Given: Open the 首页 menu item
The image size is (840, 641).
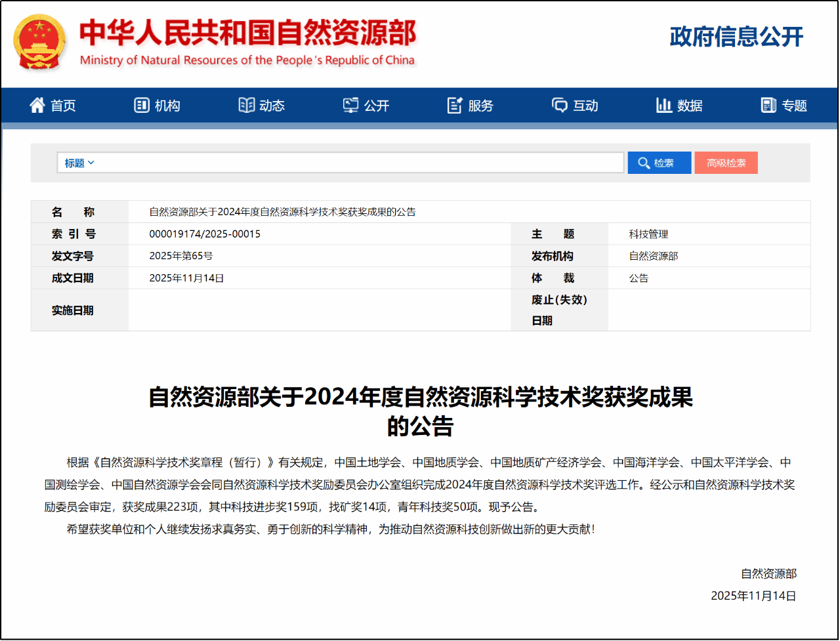Looking at the screenshot, I should coord(63,106).
